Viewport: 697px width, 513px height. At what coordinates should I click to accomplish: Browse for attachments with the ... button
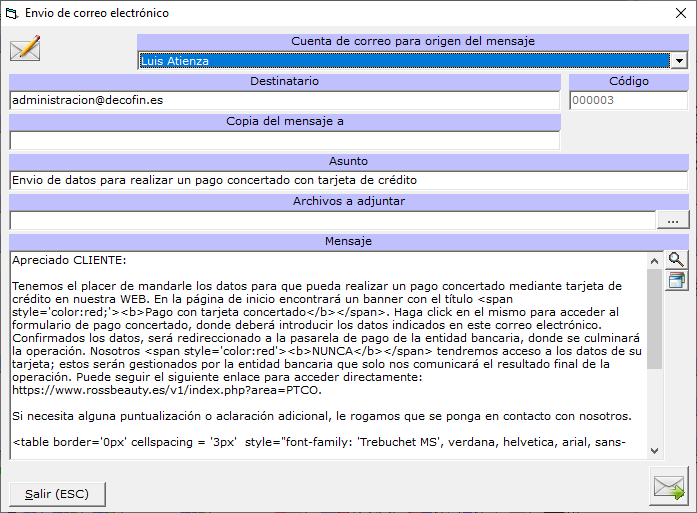pos(673,220)
